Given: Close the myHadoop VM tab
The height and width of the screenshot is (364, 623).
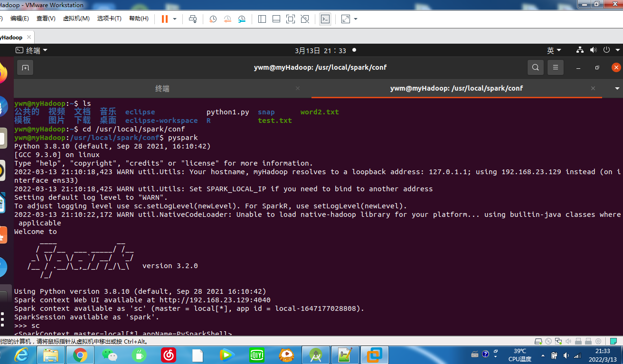Looking at the screenshot, I should point(29,37).
